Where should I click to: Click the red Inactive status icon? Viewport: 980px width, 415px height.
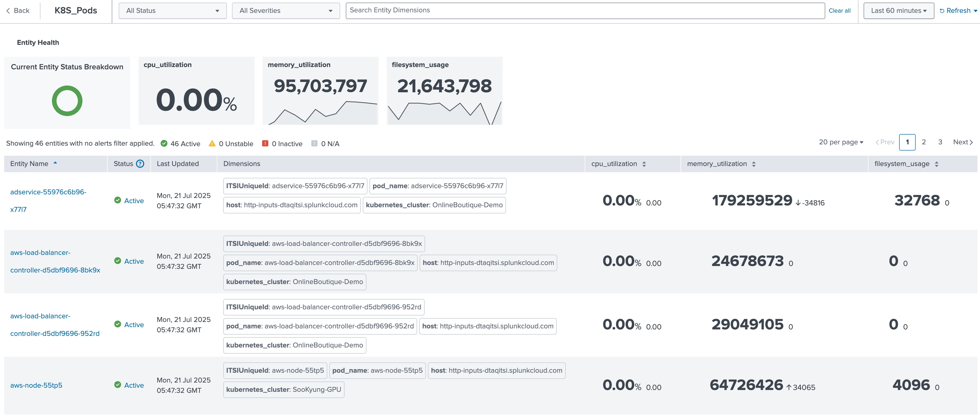tap(265, 143)
